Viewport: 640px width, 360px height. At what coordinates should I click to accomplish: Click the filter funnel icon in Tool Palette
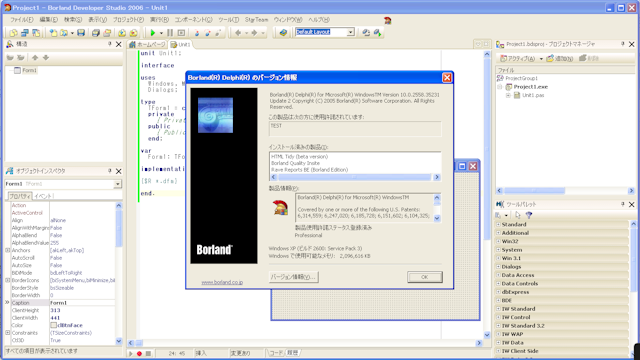point(529,215)
